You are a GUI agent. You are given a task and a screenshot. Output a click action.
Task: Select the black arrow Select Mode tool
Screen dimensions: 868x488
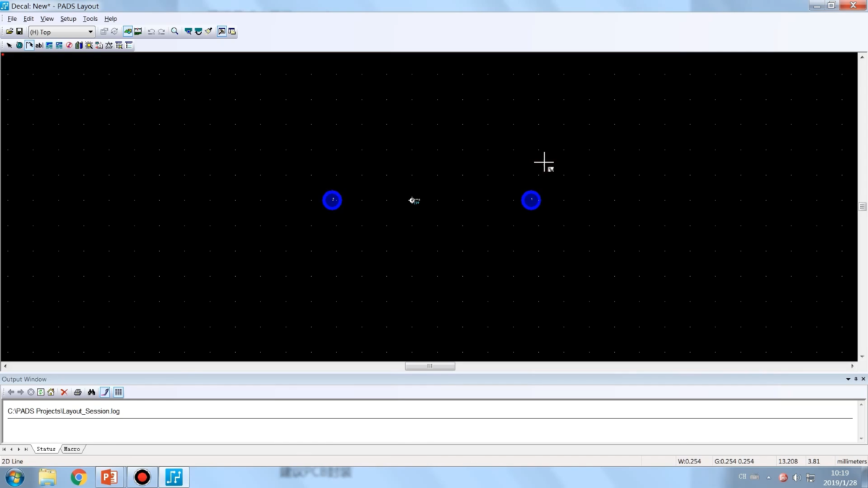tap(9, 46)
